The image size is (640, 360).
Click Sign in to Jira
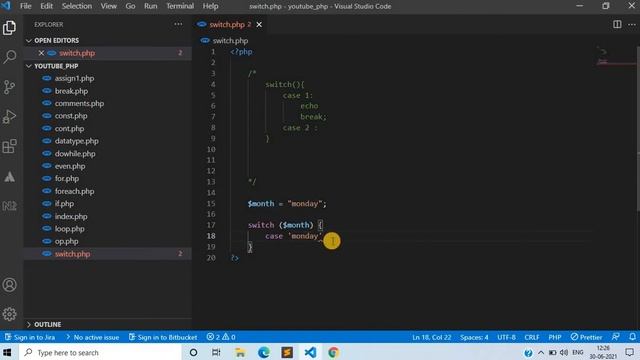pos(30,337)
